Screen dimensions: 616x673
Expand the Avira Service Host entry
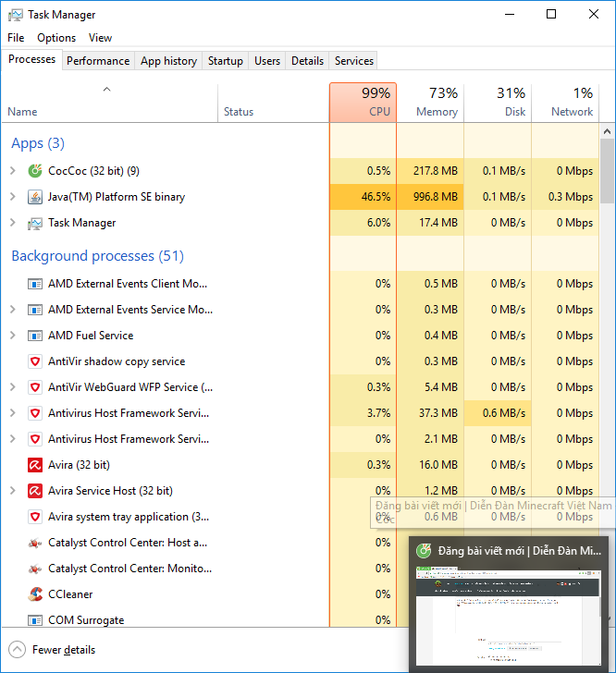[x=12, y=491]
